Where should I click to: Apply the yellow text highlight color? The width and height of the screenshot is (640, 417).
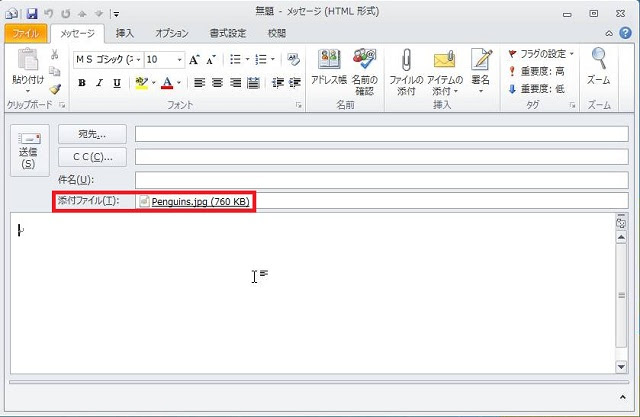[142, 83]
